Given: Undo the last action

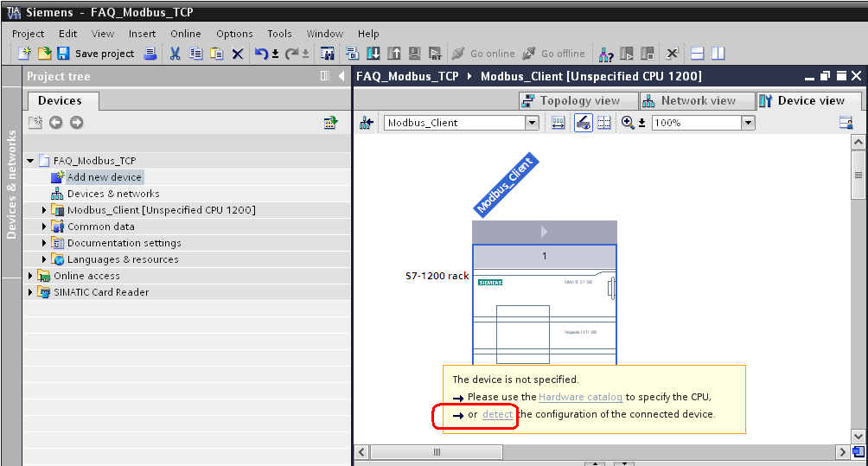Looking at the screenshot, I should (261, 54).
